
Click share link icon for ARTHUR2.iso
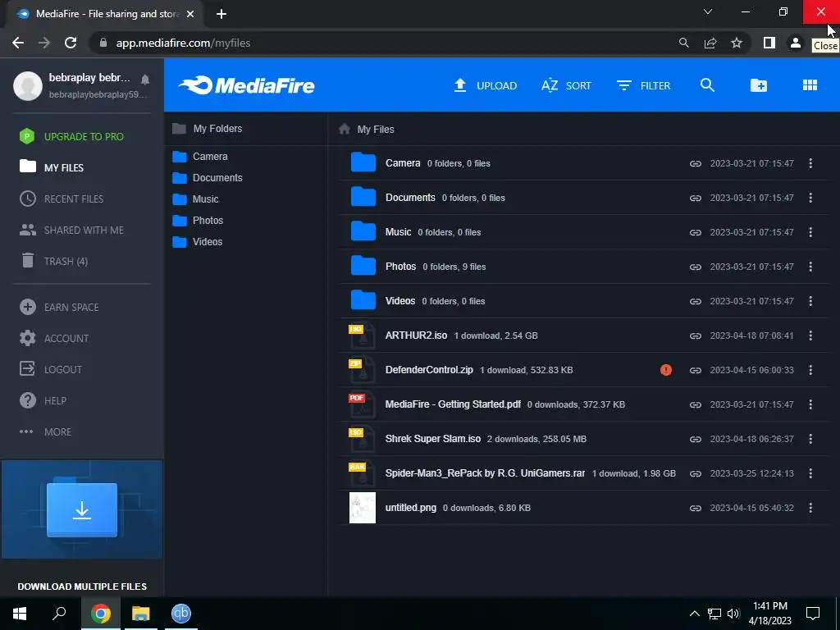click(x=696, y=336)
